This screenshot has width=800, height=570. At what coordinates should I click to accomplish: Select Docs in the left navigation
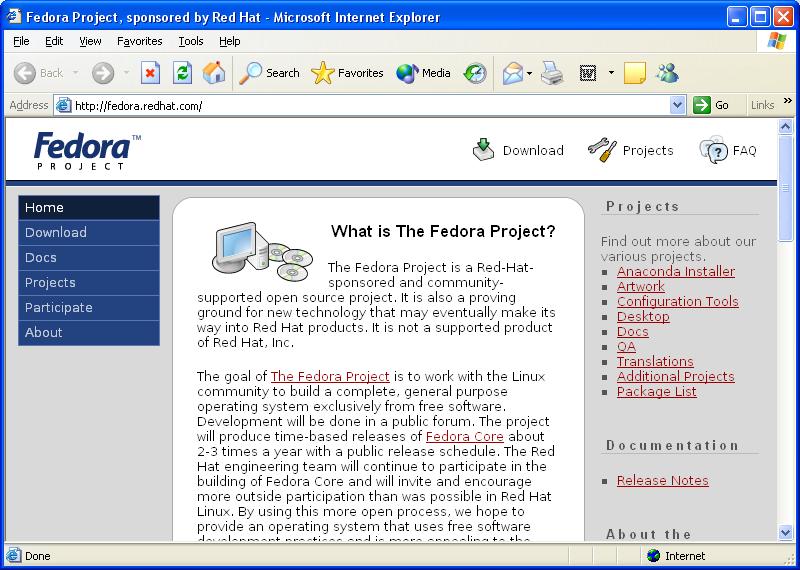tap(89, 258)
